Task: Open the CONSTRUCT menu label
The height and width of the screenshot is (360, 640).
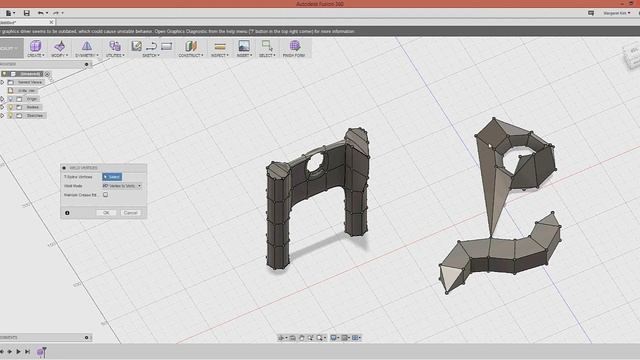Action: pos(191,55)
